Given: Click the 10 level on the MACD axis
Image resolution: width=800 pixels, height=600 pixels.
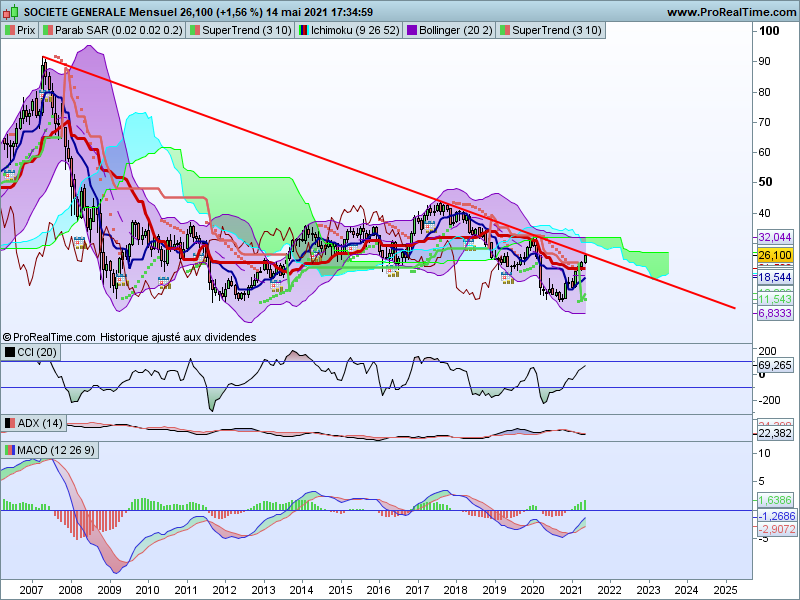Looking at the screenshot, I should [x=764, y=453].
